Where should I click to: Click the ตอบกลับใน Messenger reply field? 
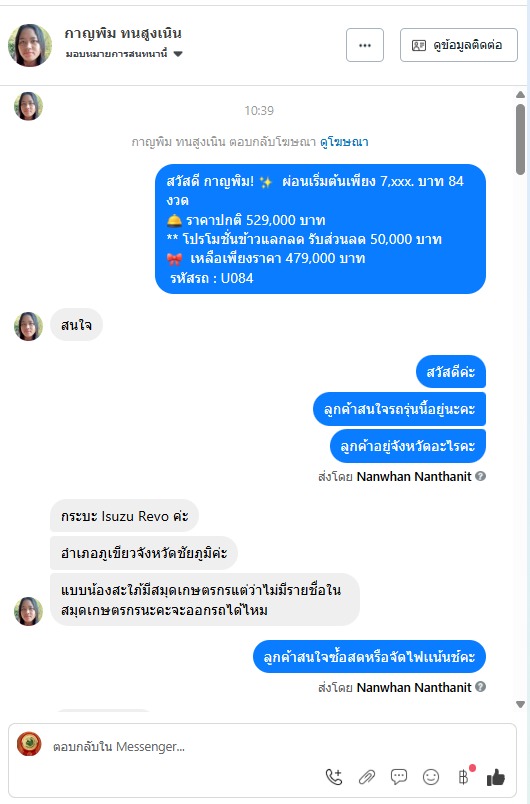(x=262, y=746)
